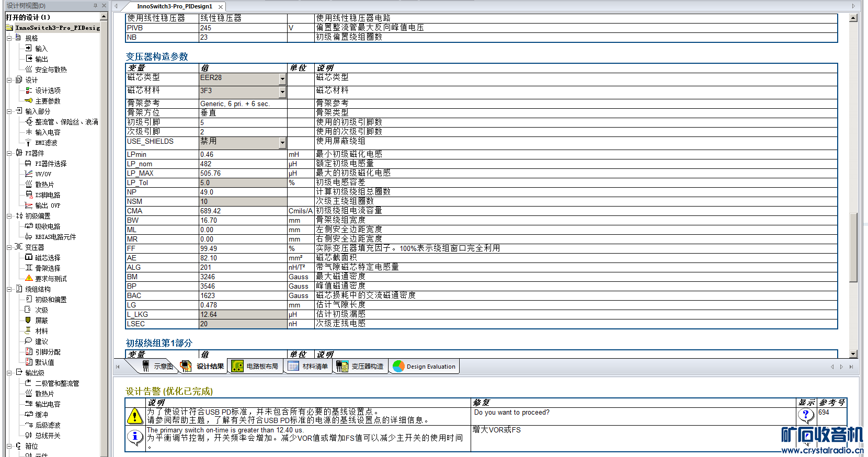Open the 磁芯材料 3F3 dropdown

click(282, 93)
